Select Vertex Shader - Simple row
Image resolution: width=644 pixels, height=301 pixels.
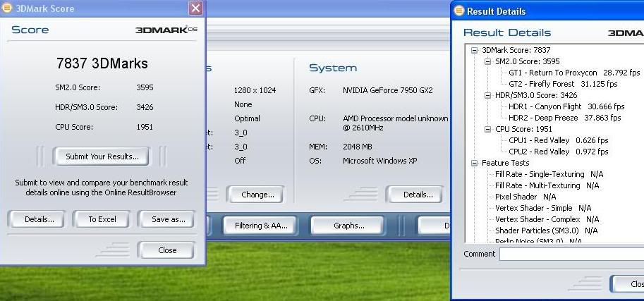543,208
